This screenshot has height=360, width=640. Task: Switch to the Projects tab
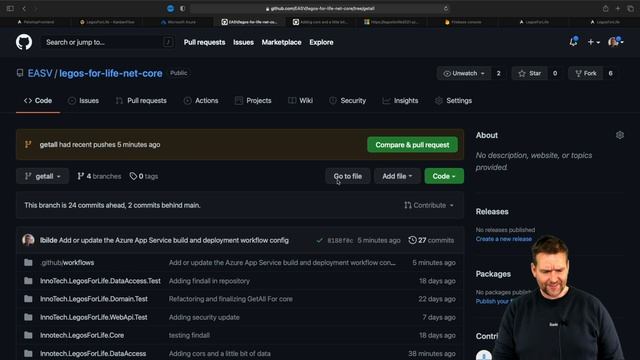pos(253,101)
